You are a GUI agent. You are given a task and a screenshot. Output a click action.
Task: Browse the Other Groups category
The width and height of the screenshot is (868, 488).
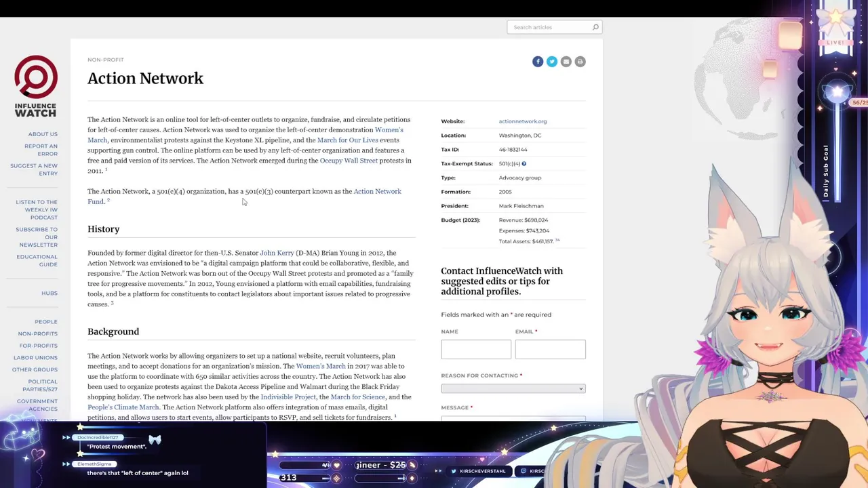35,369
